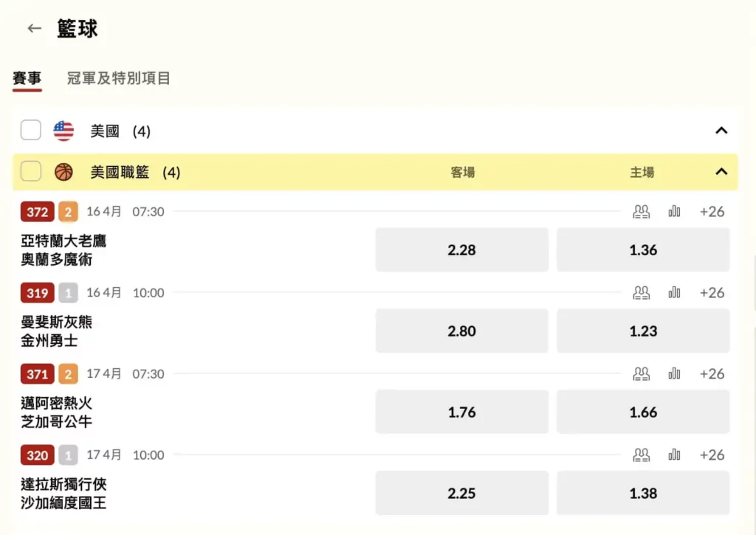756x535 pixels.
Task: Expand +26 more markets for 曼斐斯灰熊 match
Action: 712,293
